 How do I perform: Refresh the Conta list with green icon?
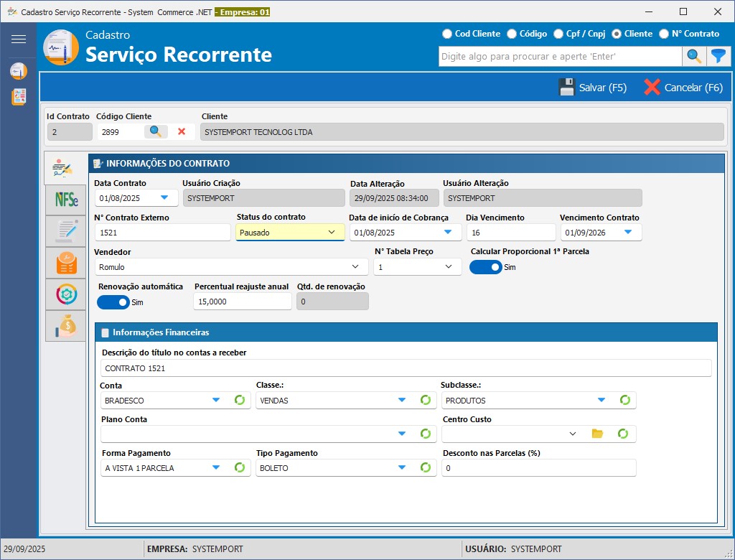240,400
